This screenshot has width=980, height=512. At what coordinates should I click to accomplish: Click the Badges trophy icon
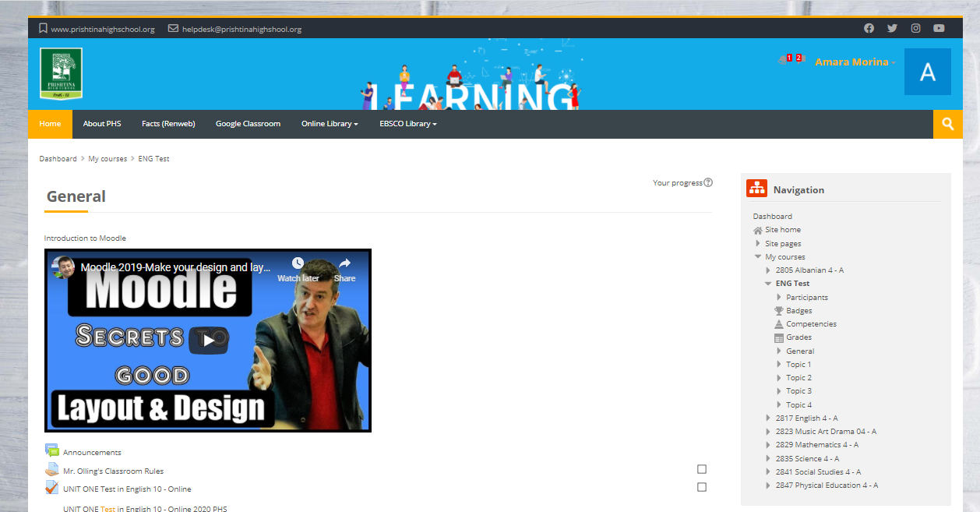point(778,310)
